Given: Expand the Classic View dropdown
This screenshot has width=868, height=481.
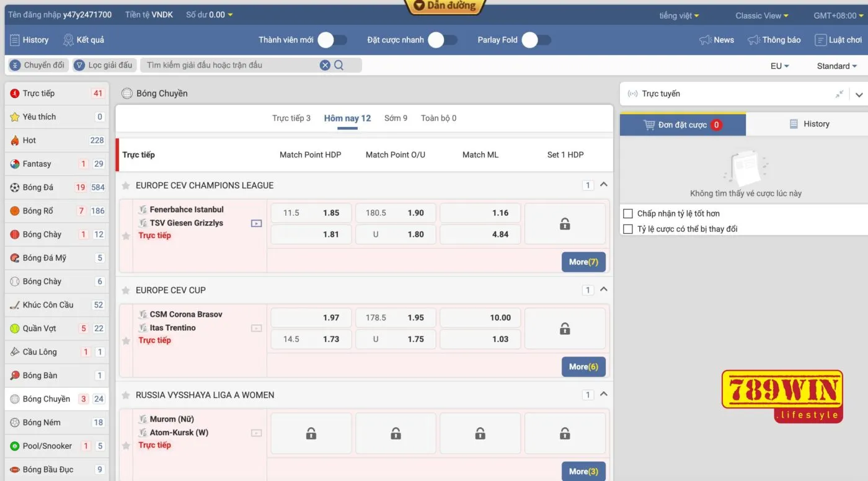Looking at the screenshot, I should click(x=761, y=15).
